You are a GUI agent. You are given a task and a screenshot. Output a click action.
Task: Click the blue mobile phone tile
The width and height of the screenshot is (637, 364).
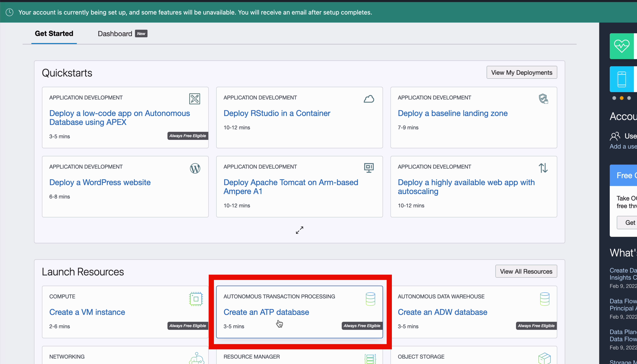(621, 79)
